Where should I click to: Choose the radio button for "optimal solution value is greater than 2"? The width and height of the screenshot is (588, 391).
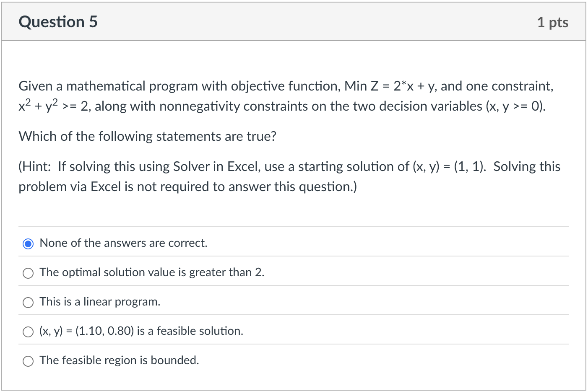[28, 273]
